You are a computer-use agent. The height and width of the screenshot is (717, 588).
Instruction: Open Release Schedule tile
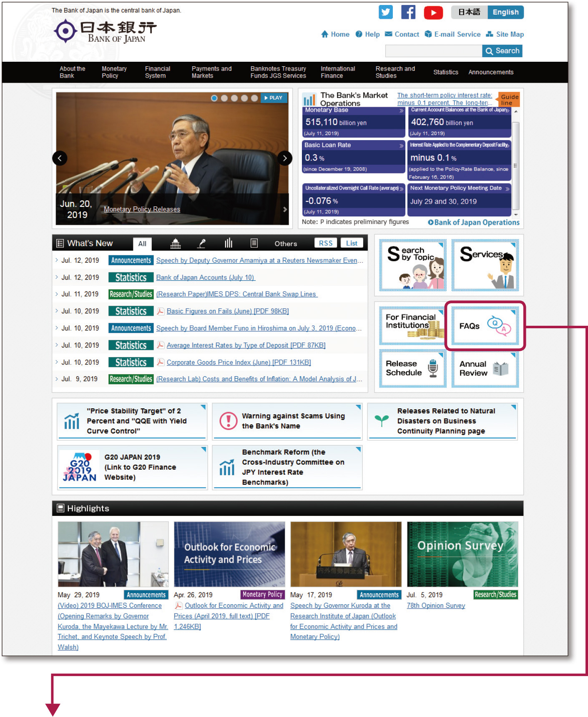point(413,368)
